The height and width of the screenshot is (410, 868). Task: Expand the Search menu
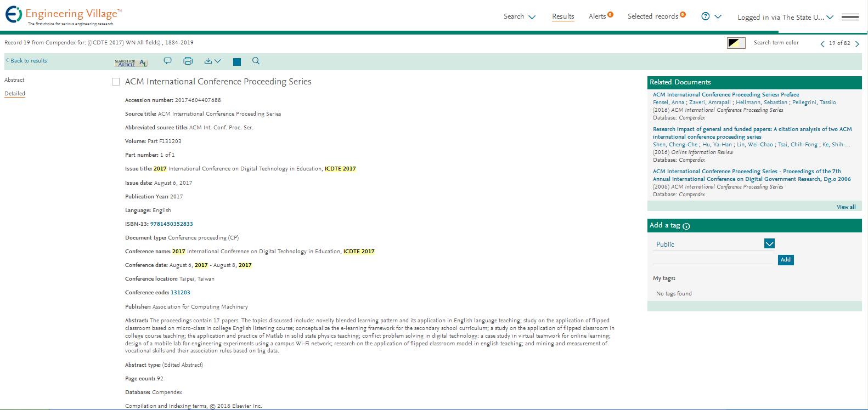(x=520, y=16)
